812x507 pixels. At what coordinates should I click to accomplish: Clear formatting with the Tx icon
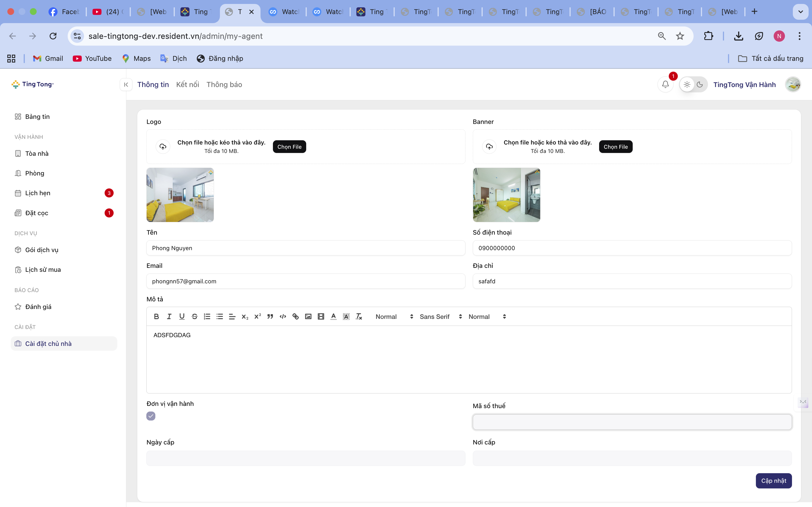click(359, 317)
